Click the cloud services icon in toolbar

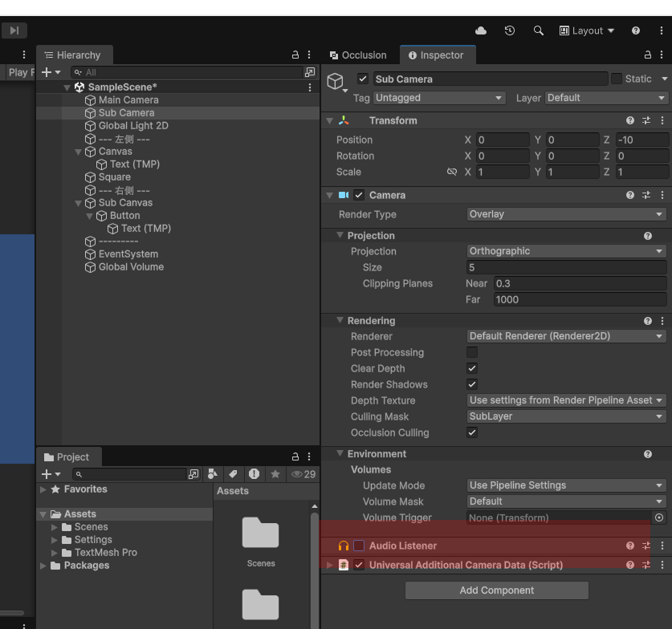(481, 30)
